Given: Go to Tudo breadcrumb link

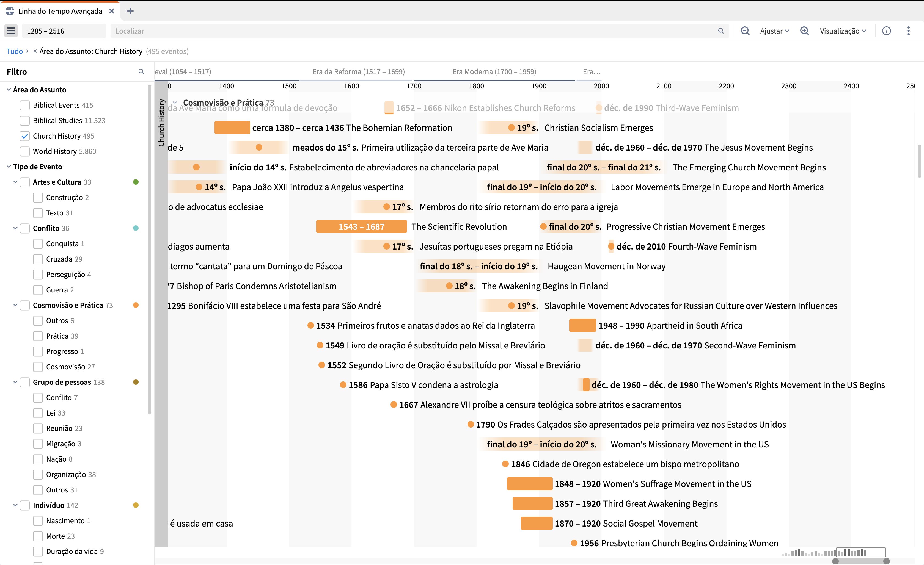Looking at the screenshot, I should (15, 51).
